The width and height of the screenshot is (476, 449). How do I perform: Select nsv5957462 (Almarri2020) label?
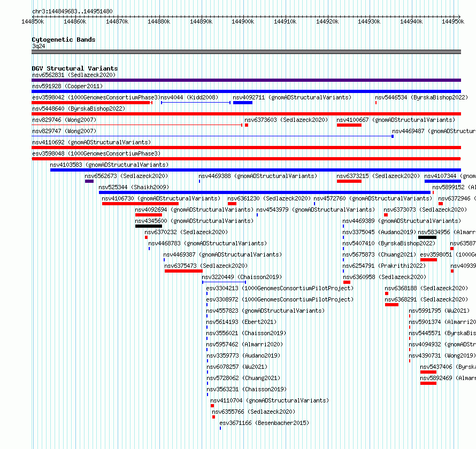(244, 344)
